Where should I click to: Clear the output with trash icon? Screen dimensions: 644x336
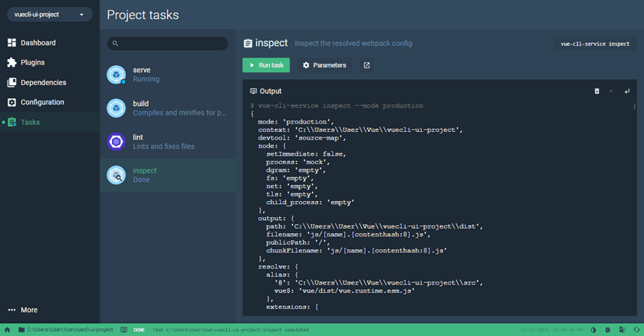click(596, 91)
